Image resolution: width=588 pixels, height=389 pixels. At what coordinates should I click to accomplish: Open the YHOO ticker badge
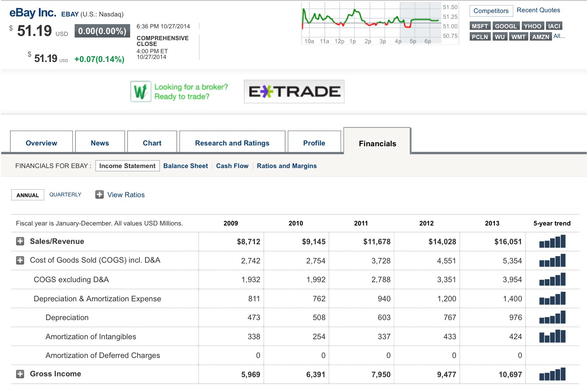533,26
